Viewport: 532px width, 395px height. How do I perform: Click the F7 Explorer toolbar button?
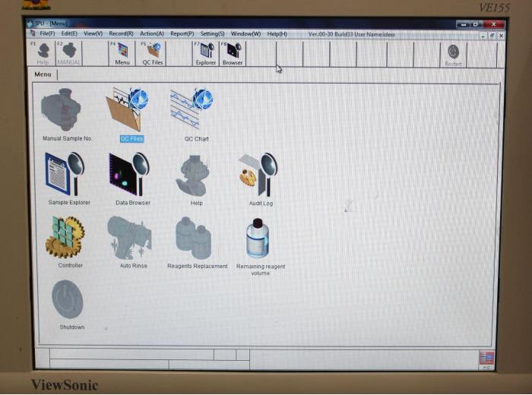(205, 53)
